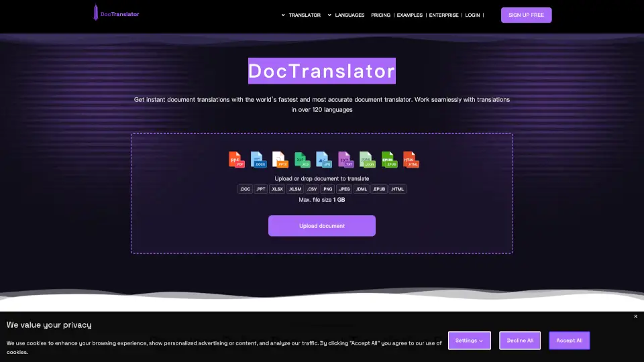
Task: Click the .PPT format tag
Action: pos(261,189)
